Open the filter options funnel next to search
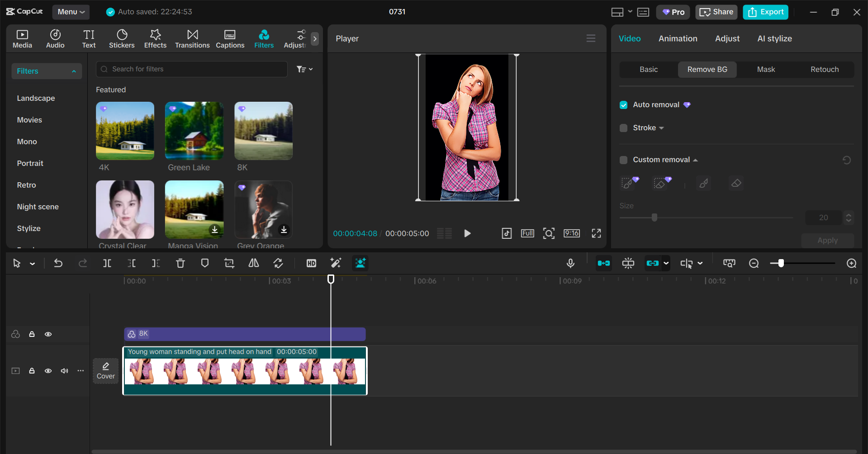This screenshot has height=454, width=868. 304,69
